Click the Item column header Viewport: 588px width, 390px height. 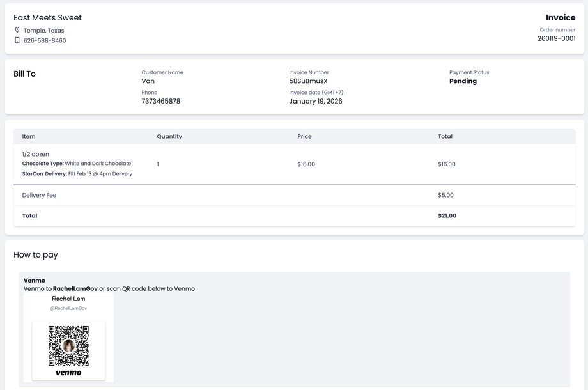29,136
